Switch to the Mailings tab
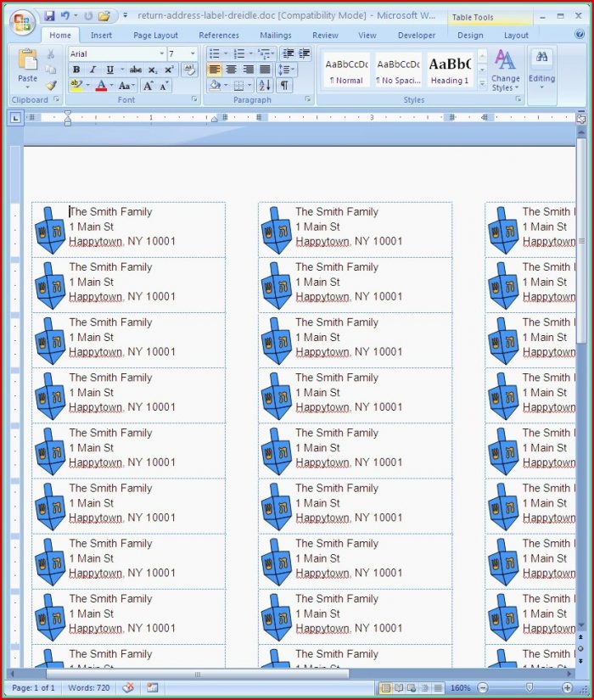 (x=276, y=36)
